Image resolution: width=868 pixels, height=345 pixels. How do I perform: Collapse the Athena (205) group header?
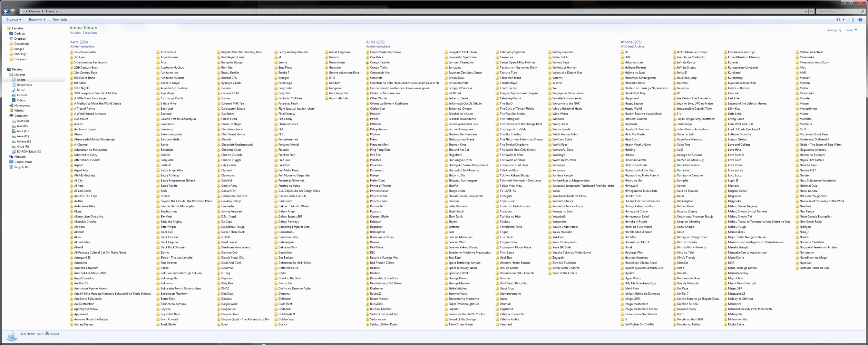tap(631, 42)
